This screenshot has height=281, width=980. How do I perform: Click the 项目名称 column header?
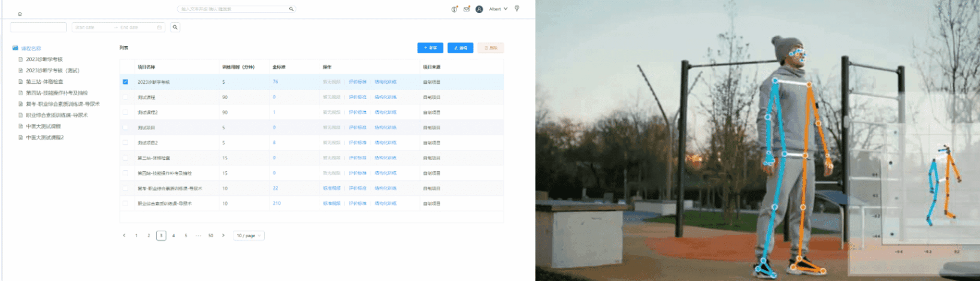coord(146,67)
